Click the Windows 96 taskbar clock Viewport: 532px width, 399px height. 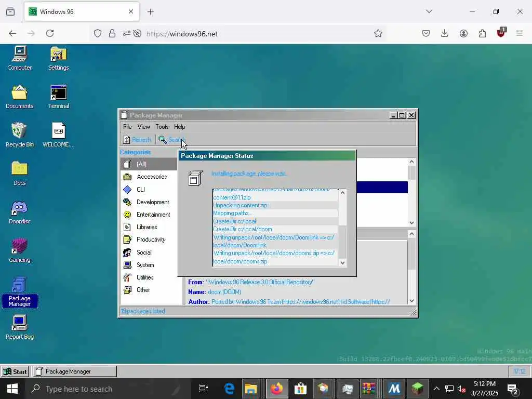click(519, 371)
